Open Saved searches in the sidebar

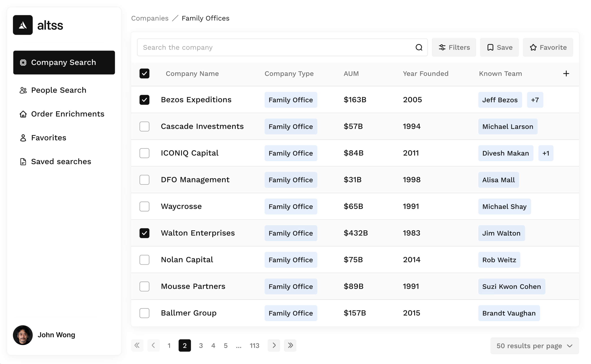point(61,161)
